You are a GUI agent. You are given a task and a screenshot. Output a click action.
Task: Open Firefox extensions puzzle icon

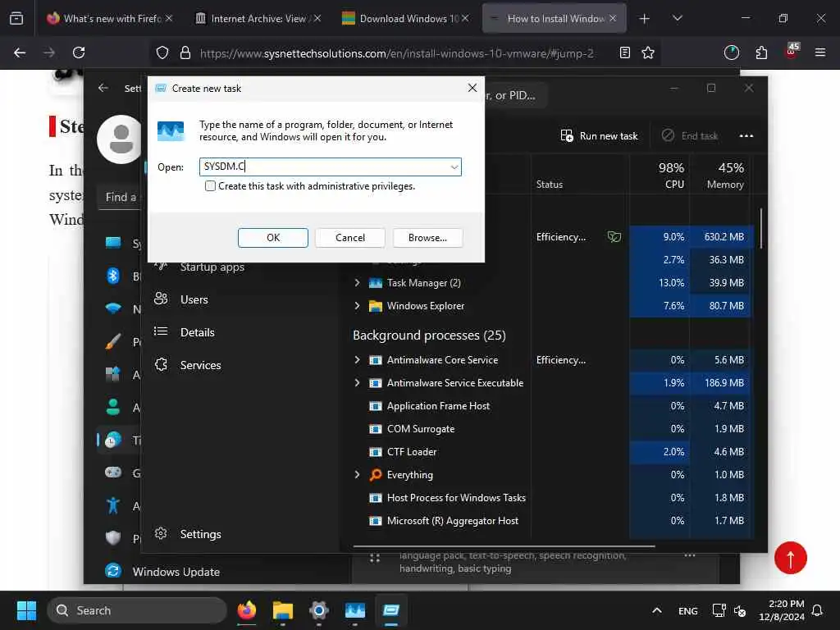pyautogui.click(x=761, y=52)
